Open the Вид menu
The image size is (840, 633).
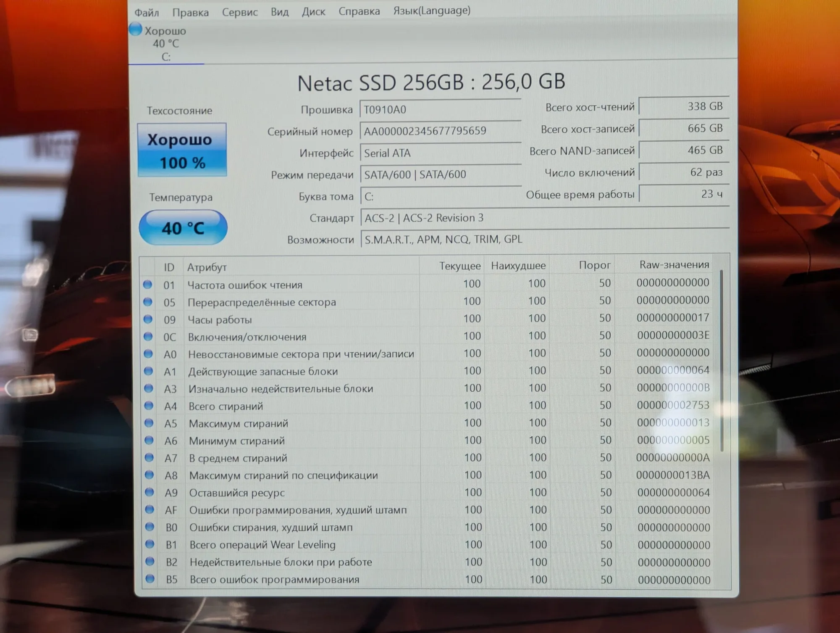point(280,12)
